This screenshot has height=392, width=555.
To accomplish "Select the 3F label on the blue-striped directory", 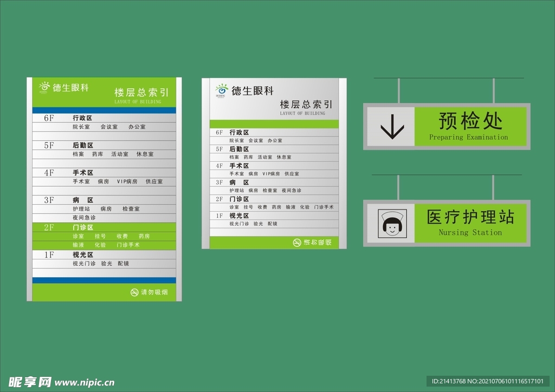I will point(49,200).
